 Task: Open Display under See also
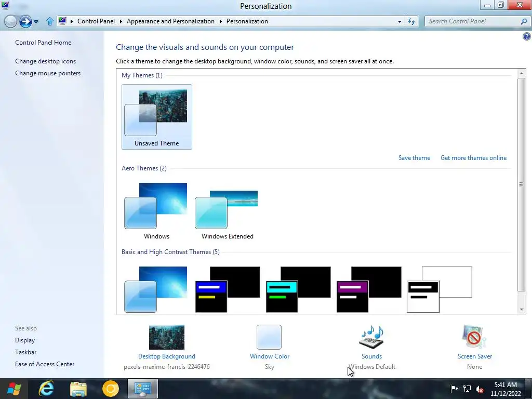25,340
